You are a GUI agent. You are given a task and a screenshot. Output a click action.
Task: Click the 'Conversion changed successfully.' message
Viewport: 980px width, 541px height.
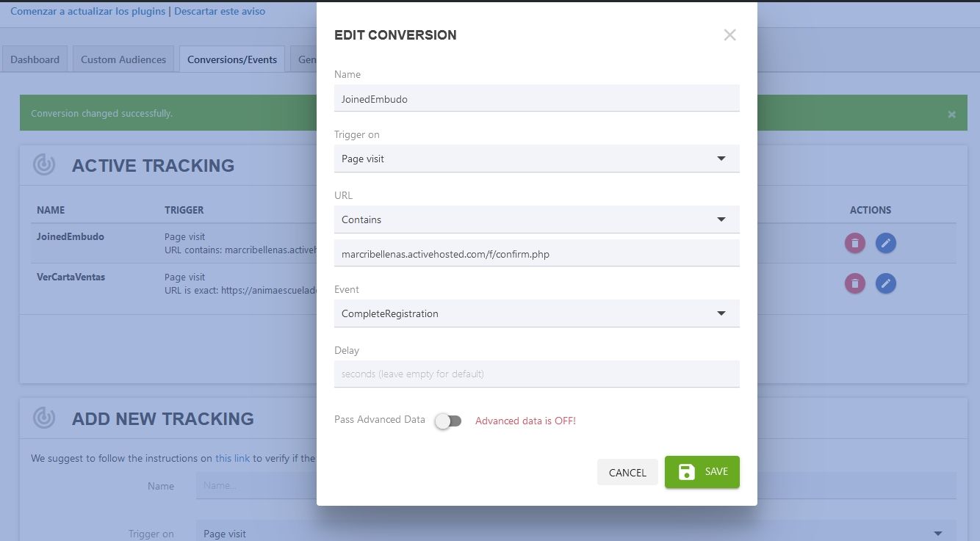102,114
